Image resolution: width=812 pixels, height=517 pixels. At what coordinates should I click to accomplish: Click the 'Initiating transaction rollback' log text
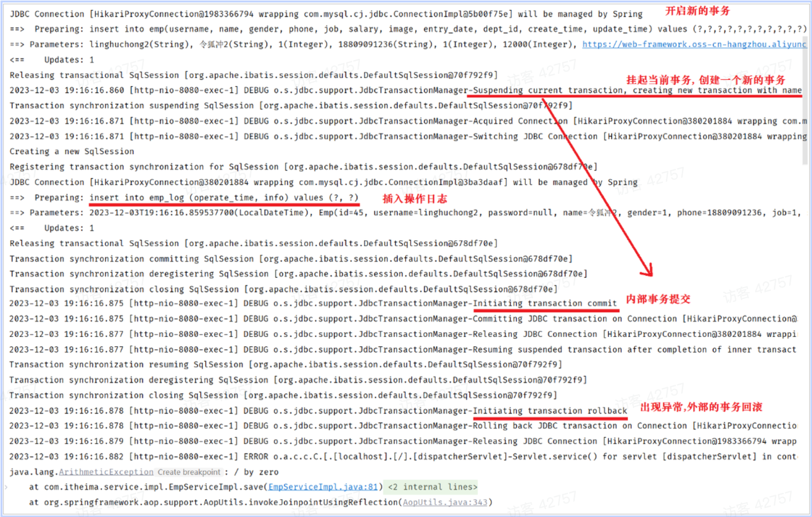point(550,411)
